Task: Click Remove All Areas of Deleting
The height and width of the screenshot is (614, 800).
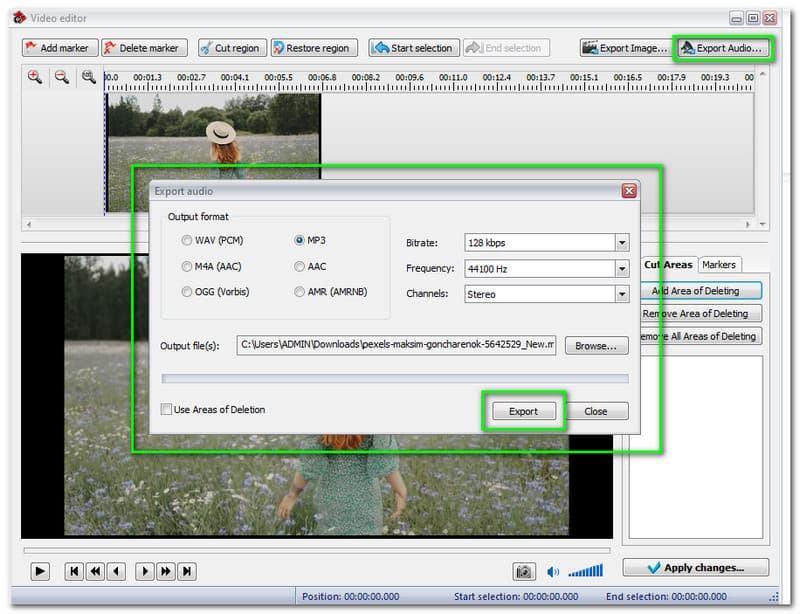Action: 701,336
